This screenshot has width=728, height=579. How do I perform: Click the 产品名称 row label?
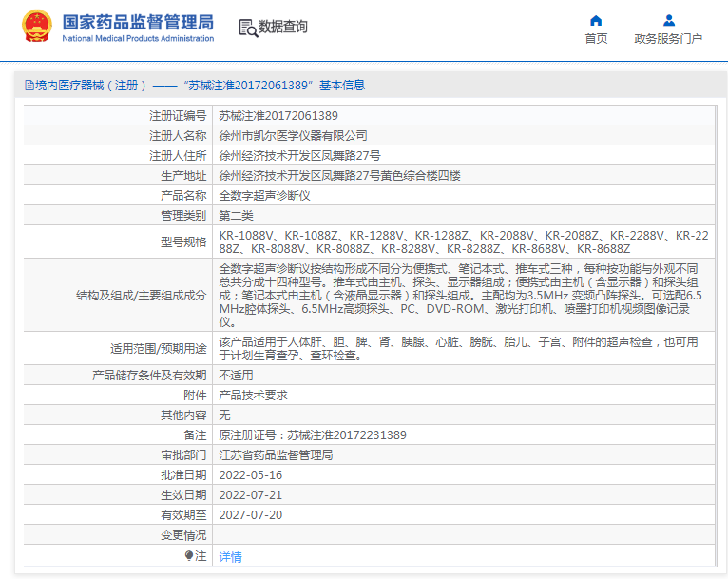pos(183,196)
